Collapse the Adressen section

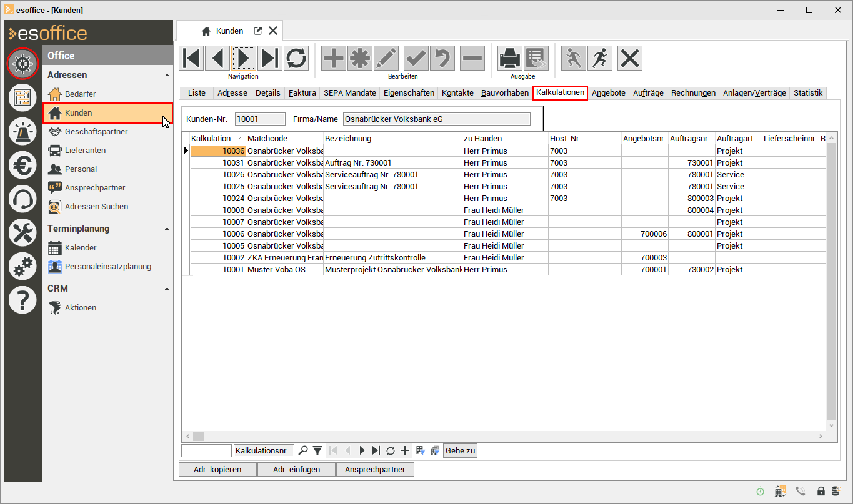(x=167, y=75)
